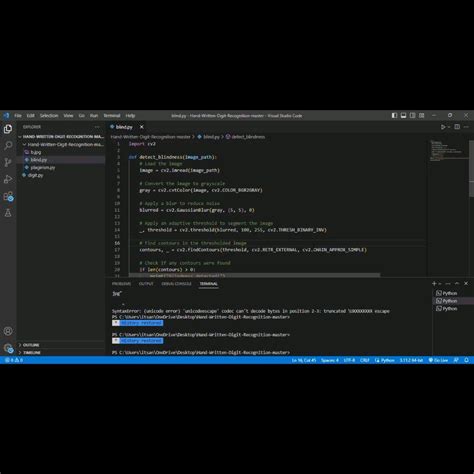
Task: Open the Explorer view in activity bar
Action: pos(8,129)
